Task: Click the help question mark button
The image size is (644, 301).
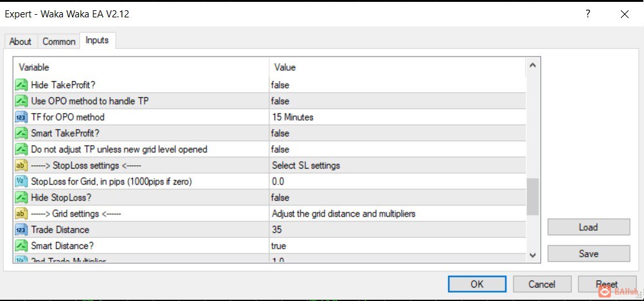Action: [588, 14]
